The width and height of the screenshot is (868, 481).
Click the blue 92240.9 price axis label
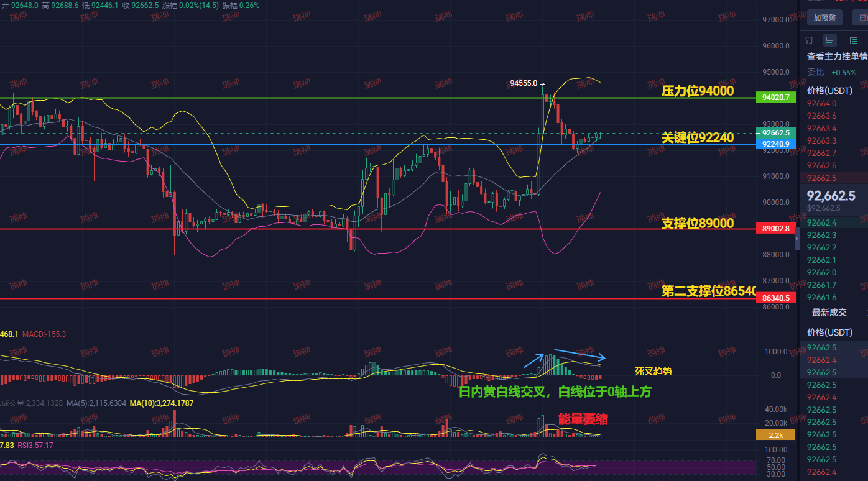(775, 144)
